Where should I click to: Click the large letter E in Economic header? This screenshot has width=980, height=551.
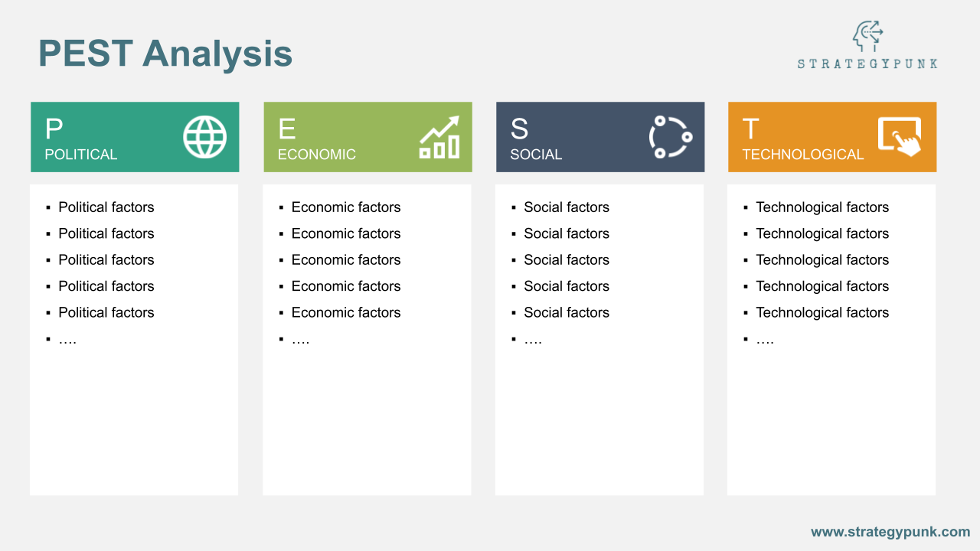(286, 129)
